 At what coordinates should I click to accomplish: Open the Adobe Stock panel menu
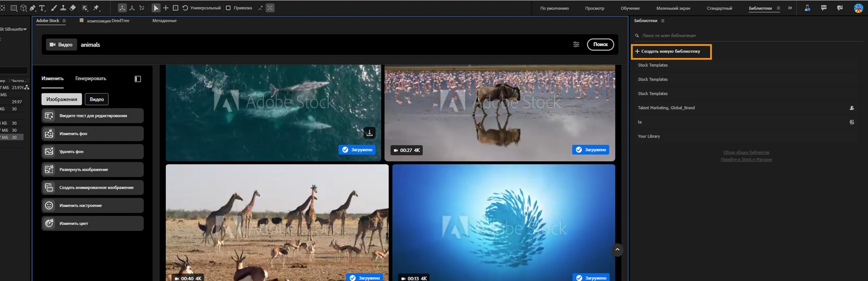[x=64, y=21]
